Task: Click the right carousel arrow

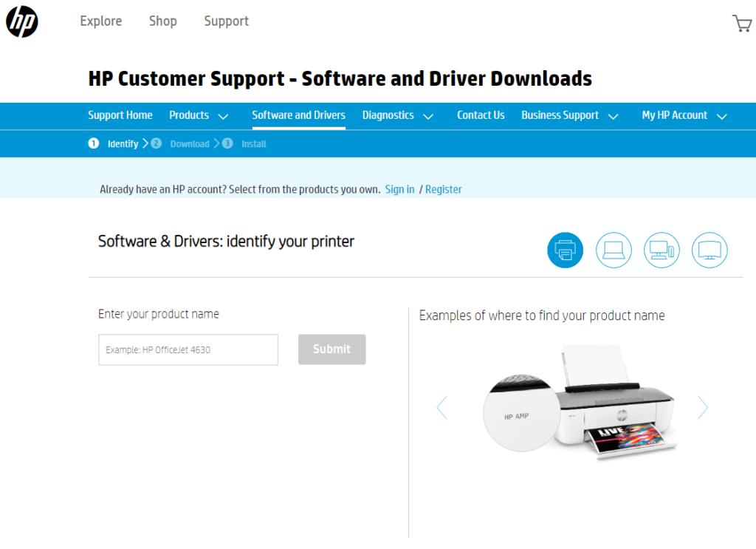Action: (x=703, y=407)
